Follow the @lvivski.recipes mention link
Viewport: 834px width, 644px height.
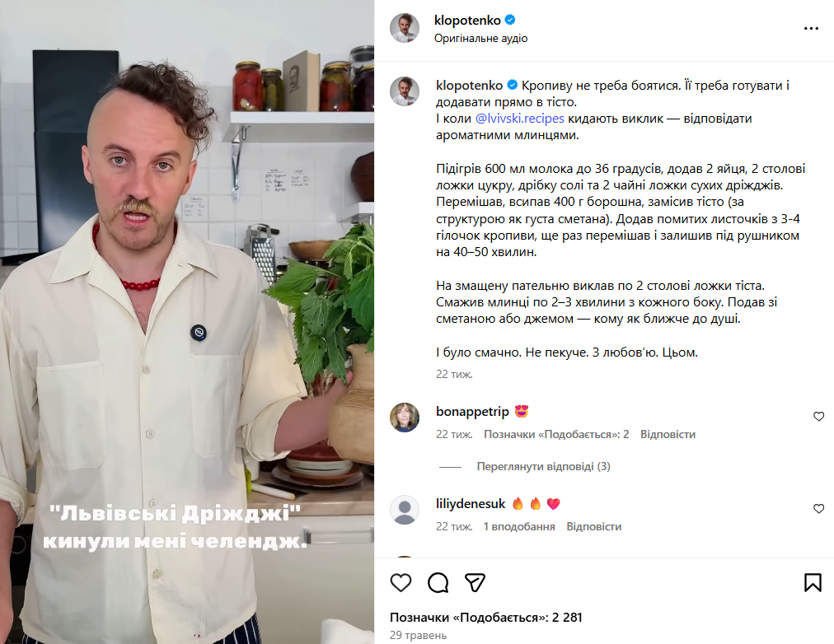(519, 119)
